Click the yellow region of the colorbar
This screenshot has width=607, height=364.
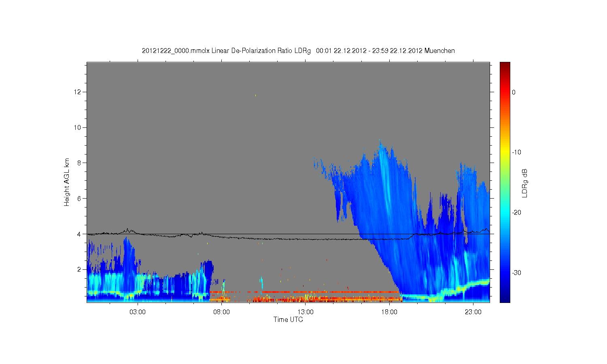(x=505, y=152)
